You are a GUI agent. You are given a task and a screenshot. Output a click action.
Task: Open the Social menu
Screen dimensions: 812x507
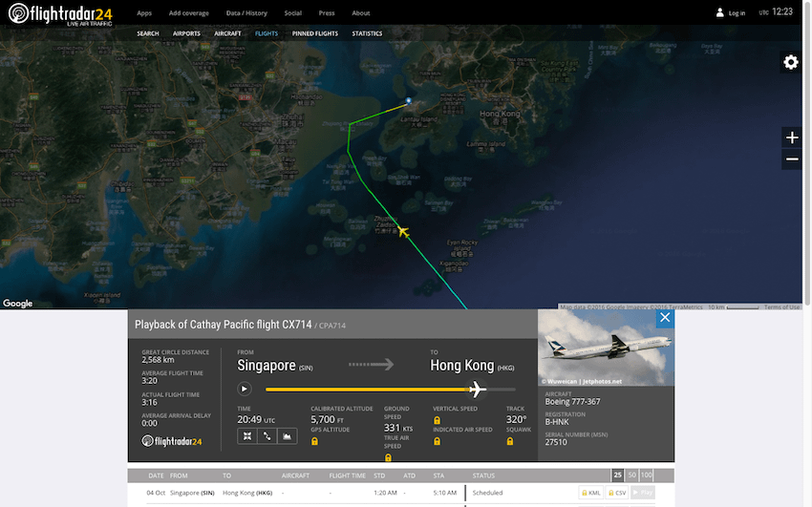[x=292, y=13]
